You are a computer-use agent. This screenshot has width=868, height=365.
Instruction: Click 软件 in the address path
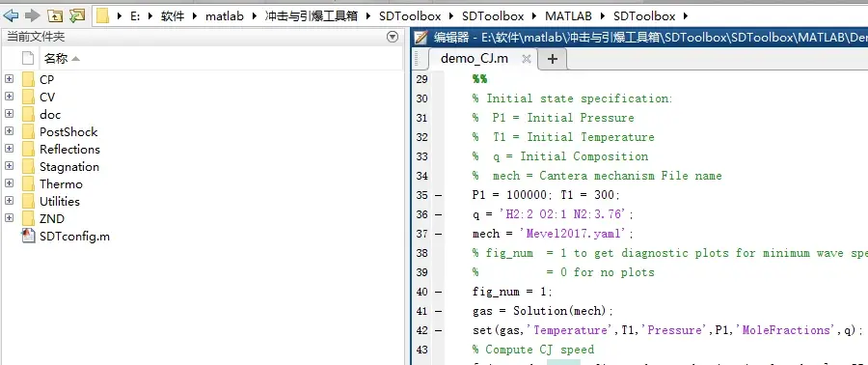(173, 16)
